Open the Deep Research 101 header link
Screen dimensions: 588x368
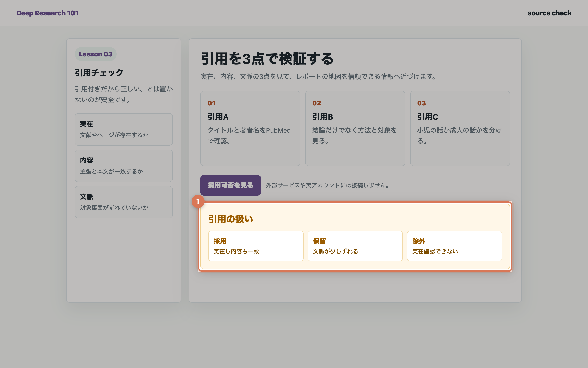[47, 13]
